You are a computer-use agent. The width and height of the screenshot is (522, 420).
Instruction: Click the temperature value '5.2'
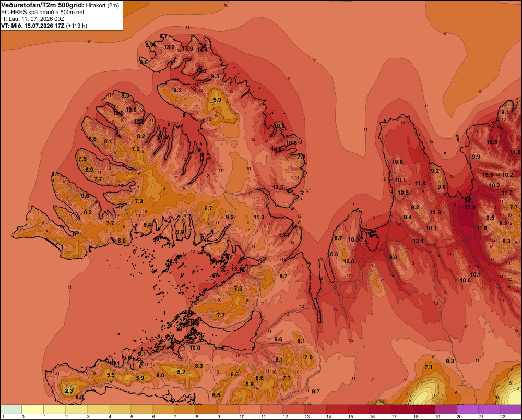click(x=181, y=372)
